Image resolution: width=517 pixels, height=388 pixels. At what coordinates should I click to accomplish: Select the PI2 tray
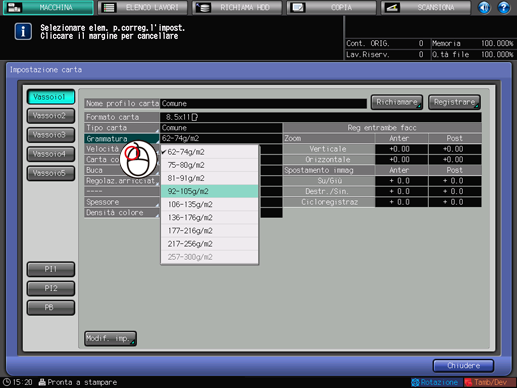[51, 288]
